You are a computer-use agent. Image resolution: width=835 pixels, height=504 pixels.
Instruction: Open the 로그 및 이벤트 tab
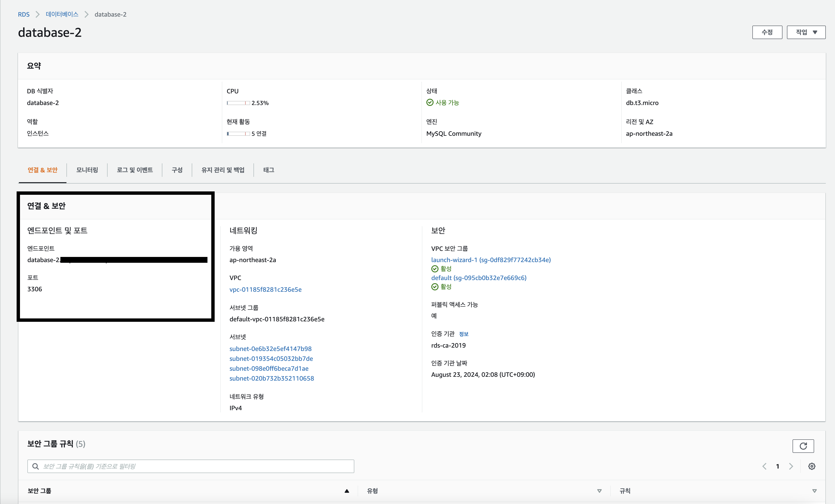click(134, 170)
